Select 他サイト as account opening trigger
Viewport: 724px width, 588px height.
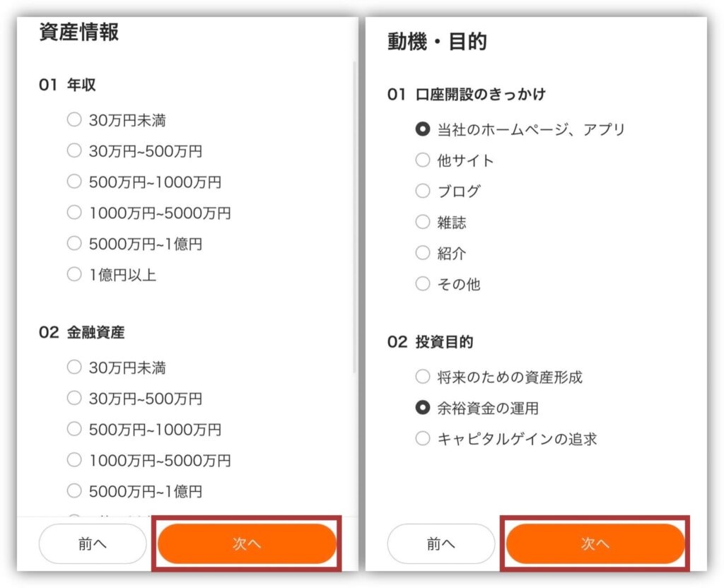point(423,160)
